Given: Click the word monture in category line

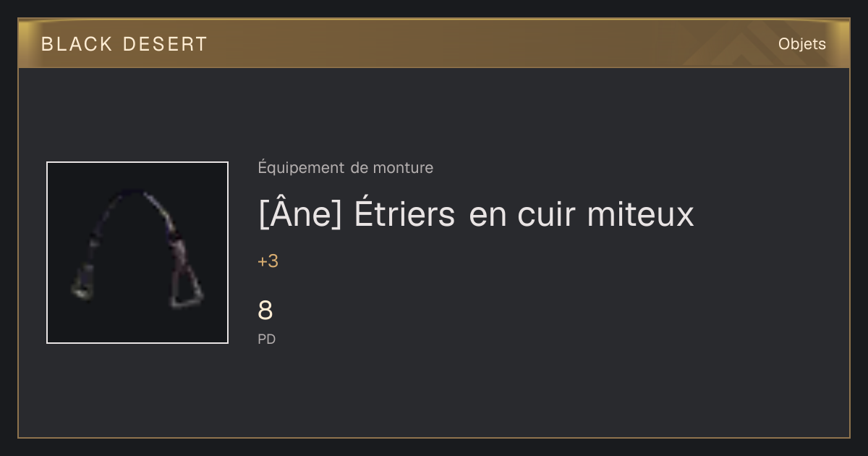Looking at the screenshot, I should coord(403,168).
